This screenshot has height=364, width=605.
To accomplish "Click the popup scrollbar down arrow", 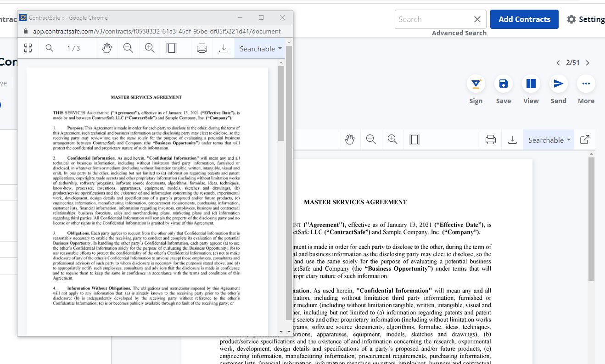I will point(281,331).
